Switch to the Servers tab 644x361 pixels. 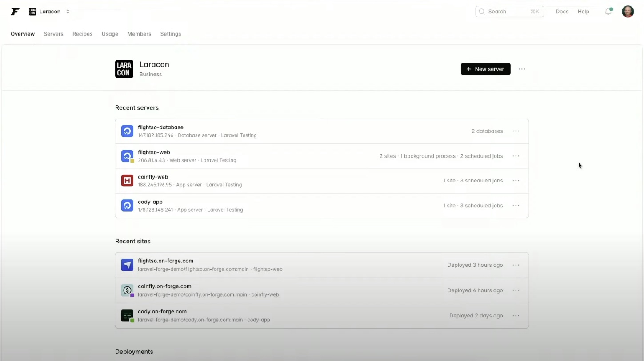pos(53,34)
